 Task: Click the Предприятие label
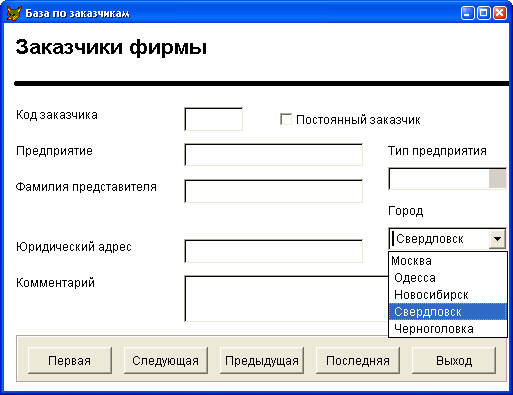coord(54,151)
